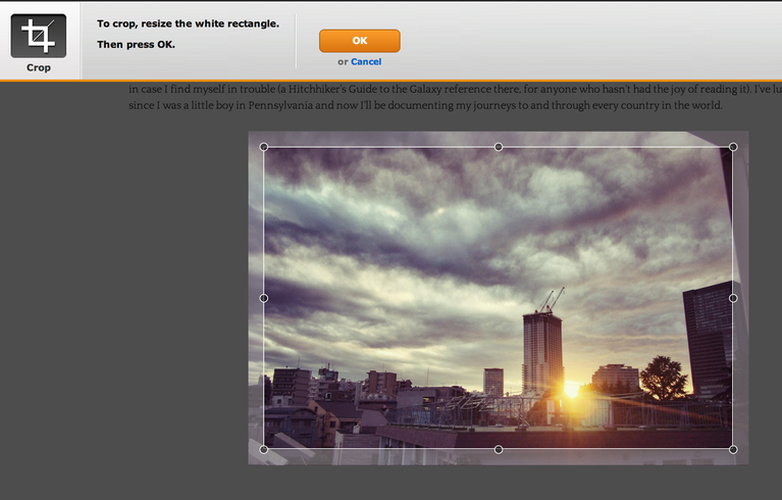
Task: Click the Crop tool icon
Action: [x=38, y=36]
